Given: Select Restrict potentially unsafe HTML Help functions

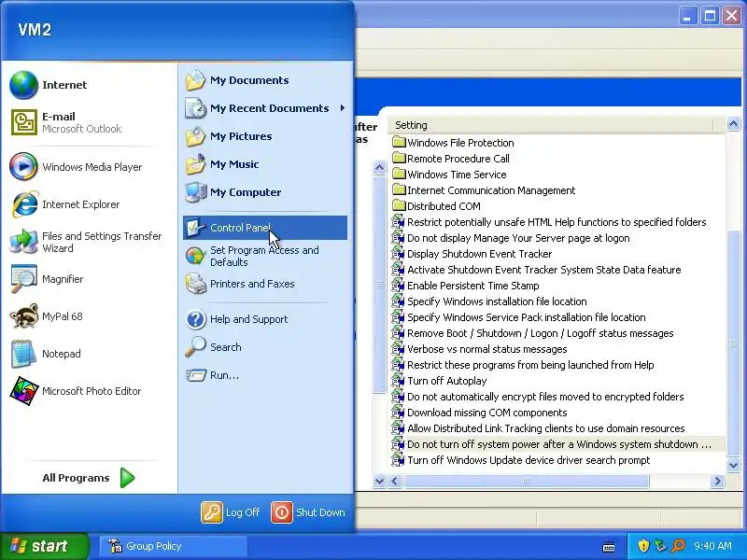Looking at the screenshot, I should (549, 222).
